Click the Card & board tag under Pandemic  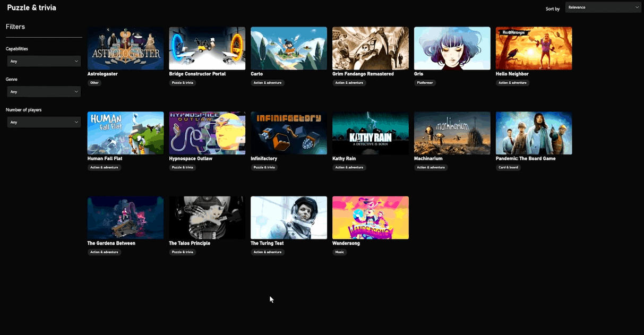point(508,167)
